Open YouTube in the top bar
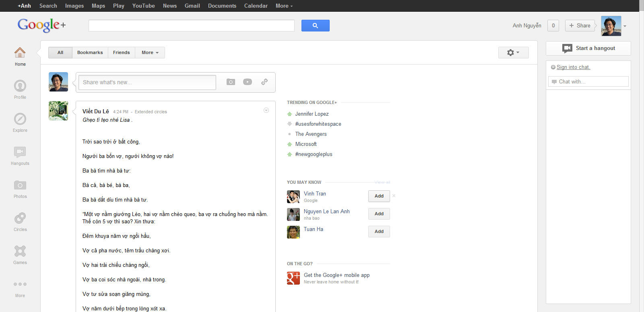The image size is (644, 312). 144,6
